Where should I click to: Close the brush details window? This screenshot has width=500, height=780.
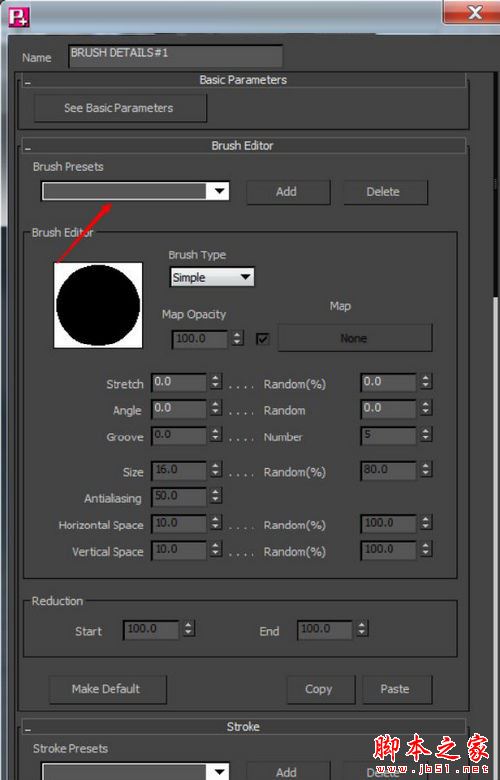(x=474, y=12)
